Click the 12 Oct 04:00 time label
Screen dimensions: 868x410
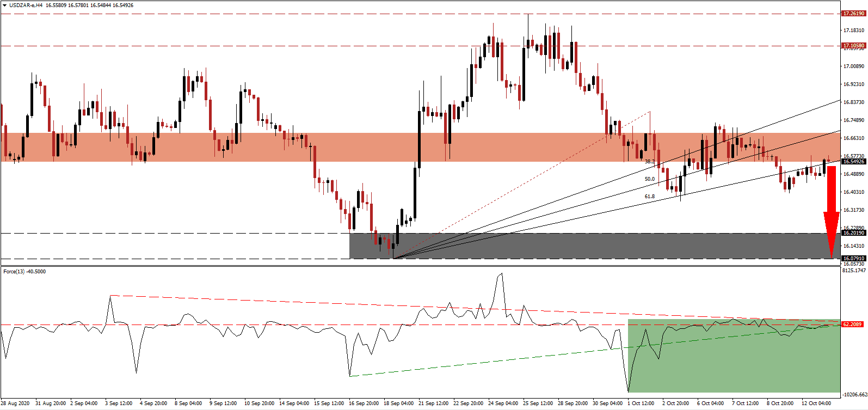coord(816,403)
